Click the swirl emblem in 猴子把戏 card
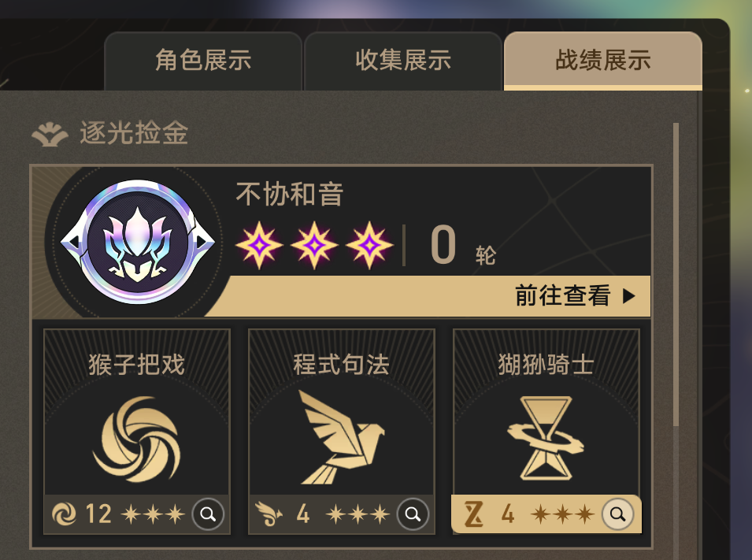The height and width of the screenshot is (560, 752). [137, 439]
